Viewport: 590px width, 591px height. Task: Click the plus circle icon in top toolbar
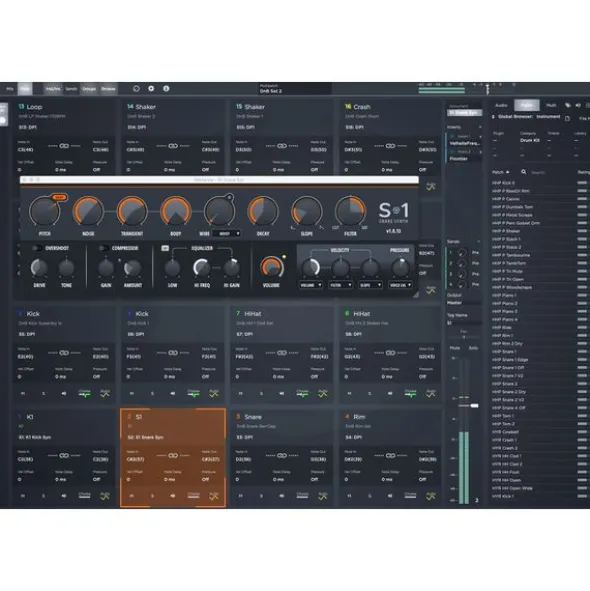point(151,89)
